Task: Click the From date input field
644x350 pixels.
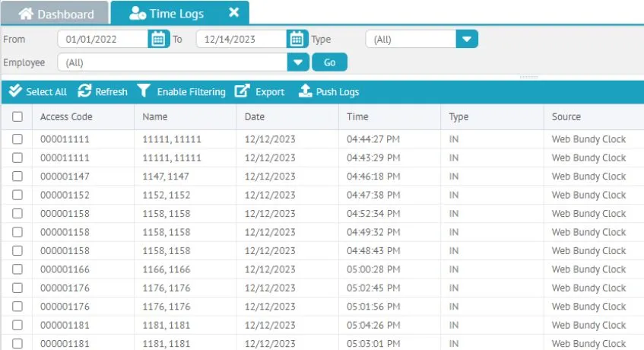Action: [x=103, y=39]
